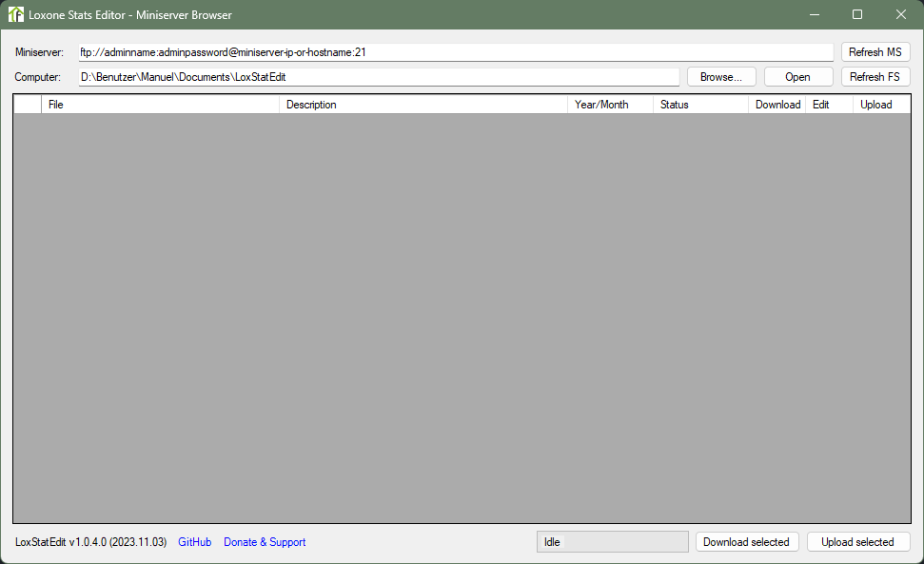Click the Computer: label
The width and height of the screenshot is (924, 564).
pos(38,76)
